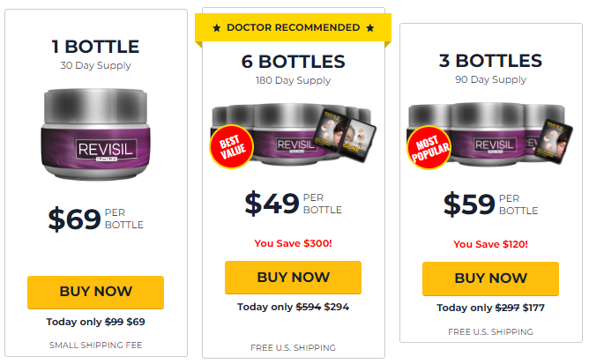This screenshot has height=364, width=589.
Task: Click the $69 per bottle price
Action: [x=95, y=219]
